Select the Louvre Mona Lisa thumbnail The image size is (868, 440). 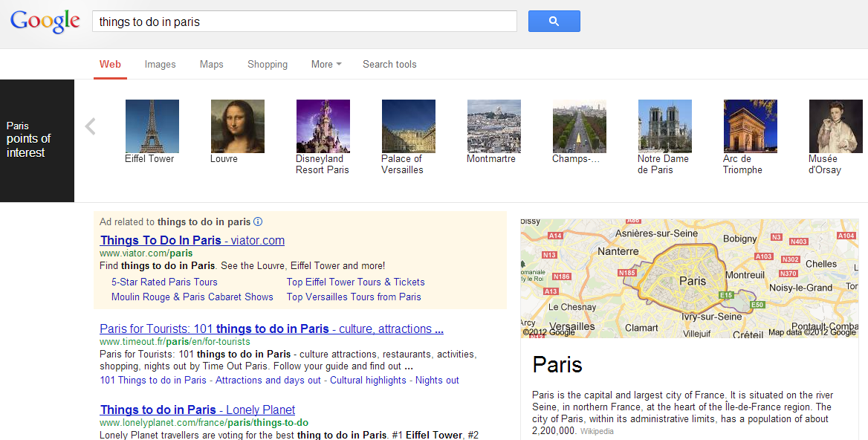point(238,126)
